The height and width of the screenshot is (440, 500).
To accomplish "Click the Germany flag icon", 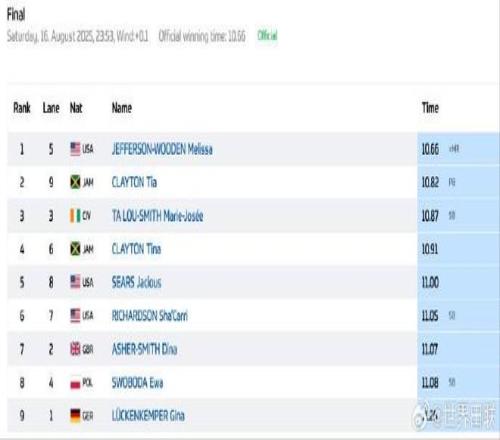I will 75,416.
